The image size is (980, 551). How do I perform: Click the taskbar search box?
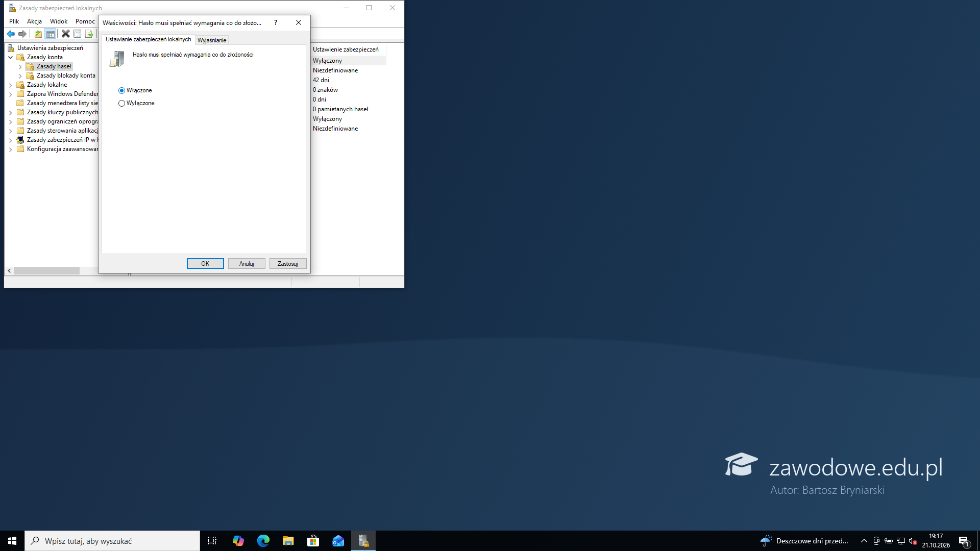point(112,541)
